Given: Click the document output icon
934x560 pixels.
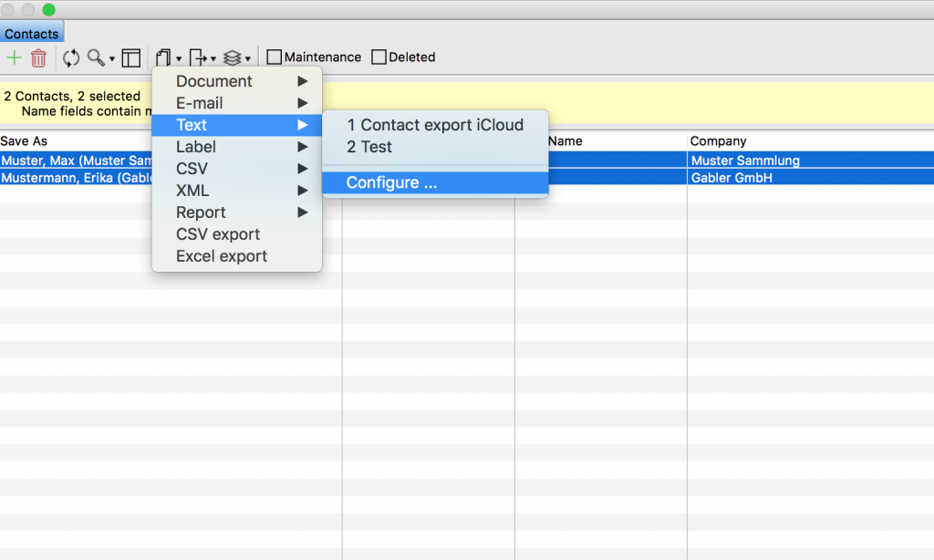Looking at the screenshot, I should 163,57.
